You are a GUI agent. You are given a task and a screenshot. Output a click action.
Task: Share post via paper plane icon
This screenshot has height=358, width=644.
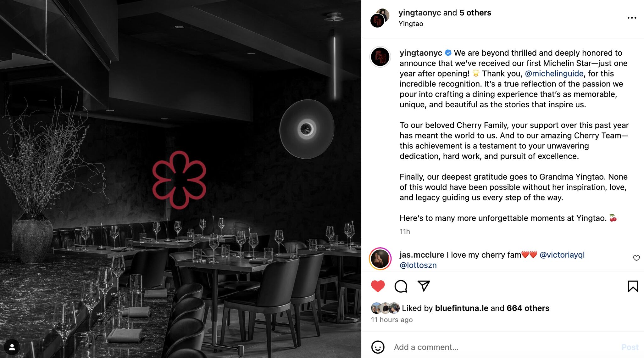point(424,286)
